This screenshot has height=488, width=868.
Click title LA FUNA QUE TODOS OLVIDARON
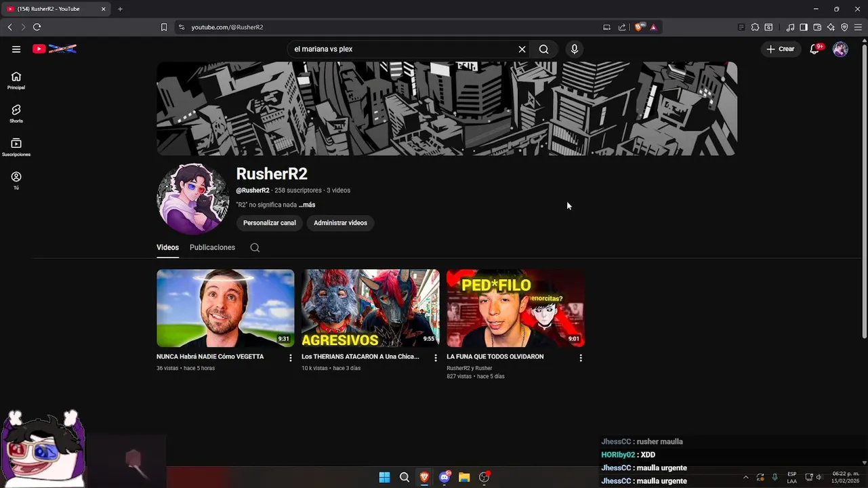495,357
